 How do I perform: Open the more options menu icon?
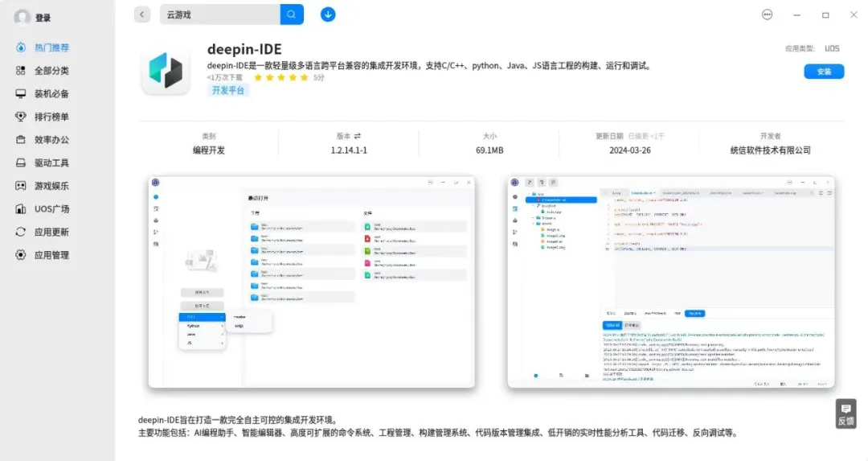pyautogui.click(x=767, y=15)
